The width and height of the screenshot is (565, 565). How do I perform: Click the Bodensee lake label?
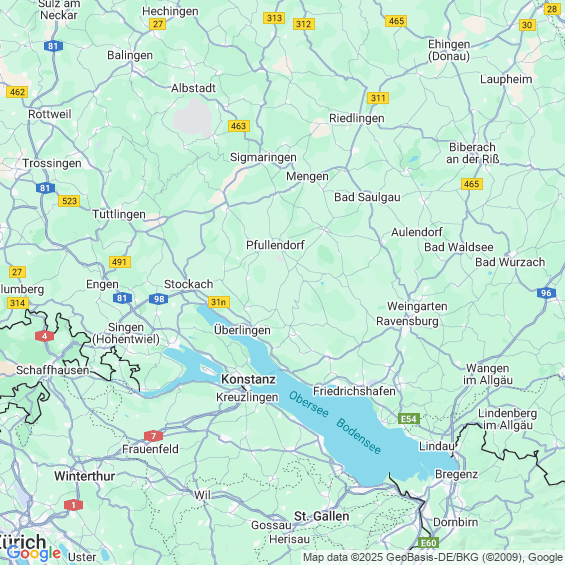(x=359, y=436)
